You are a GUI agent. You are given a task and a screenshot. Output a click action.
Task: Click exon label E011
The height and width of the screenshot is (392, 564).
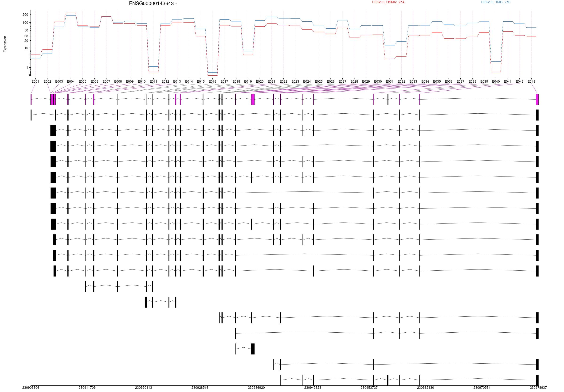tap(153, 81)
